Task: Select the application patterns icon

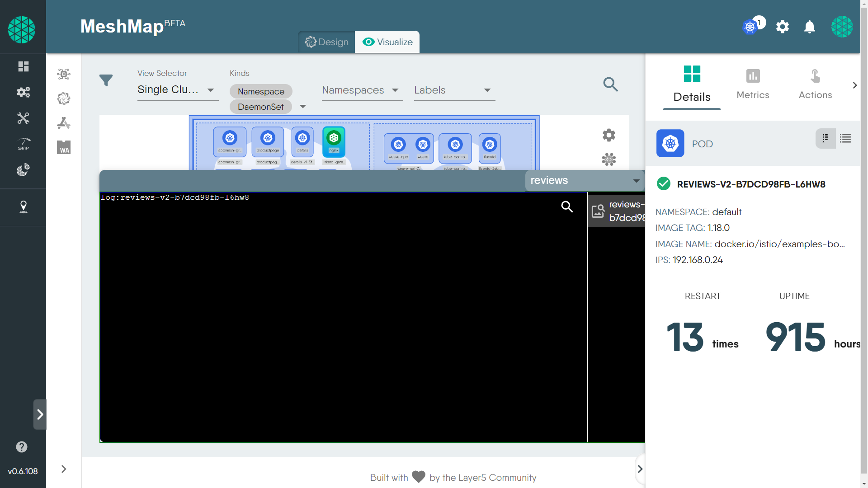Action: coord(64,123)
